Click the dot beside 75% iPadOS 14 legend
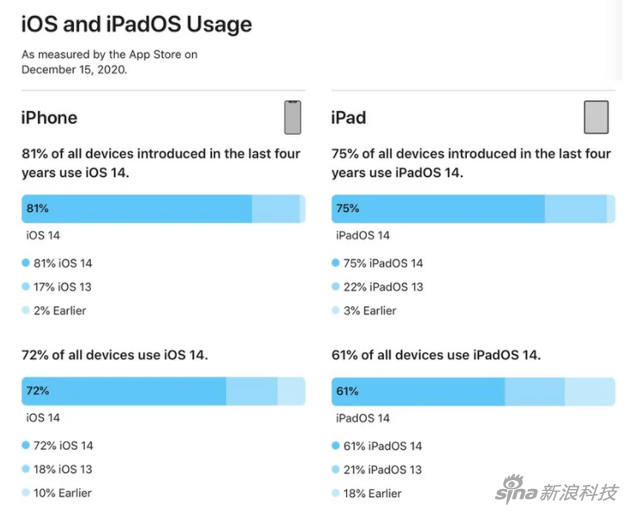 336,263
